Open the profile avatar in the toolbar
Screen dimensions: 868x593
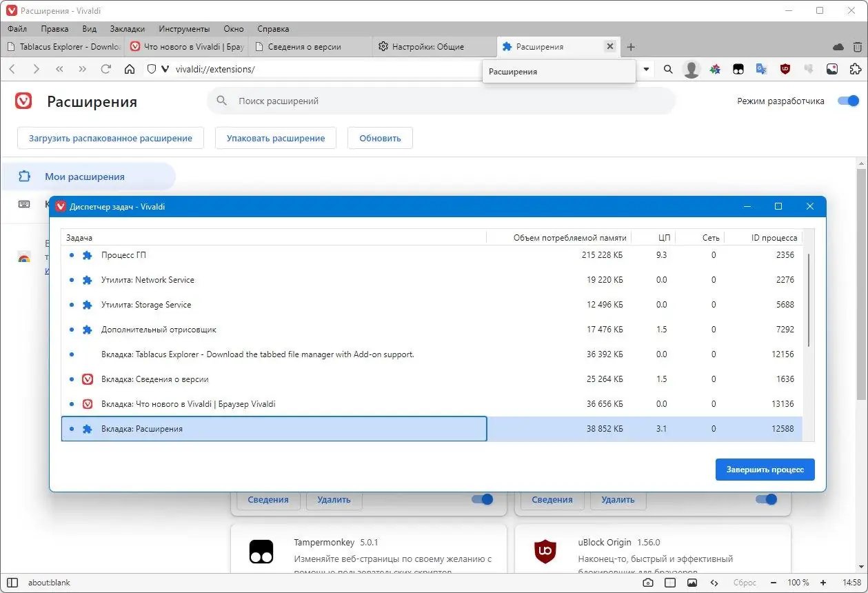(691, 69)
